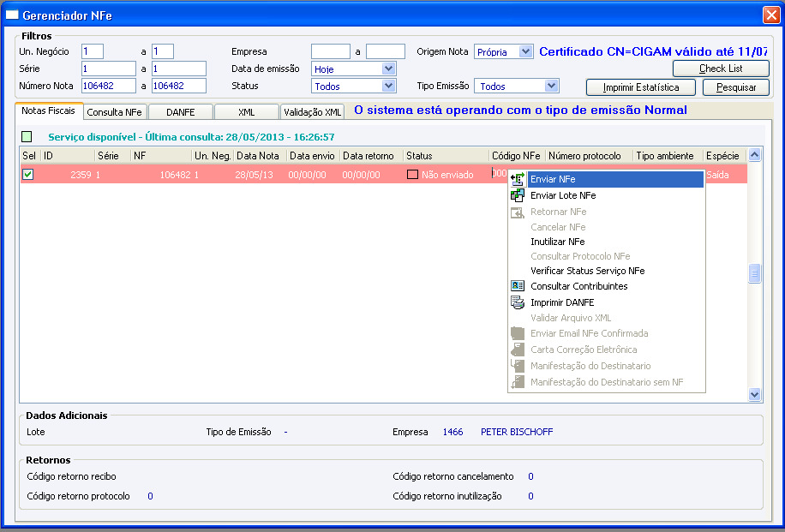Image resolution: width=785 pixels, height=532 pixels.
Task: Click the Data envio column header
Action: click(314, 156)
